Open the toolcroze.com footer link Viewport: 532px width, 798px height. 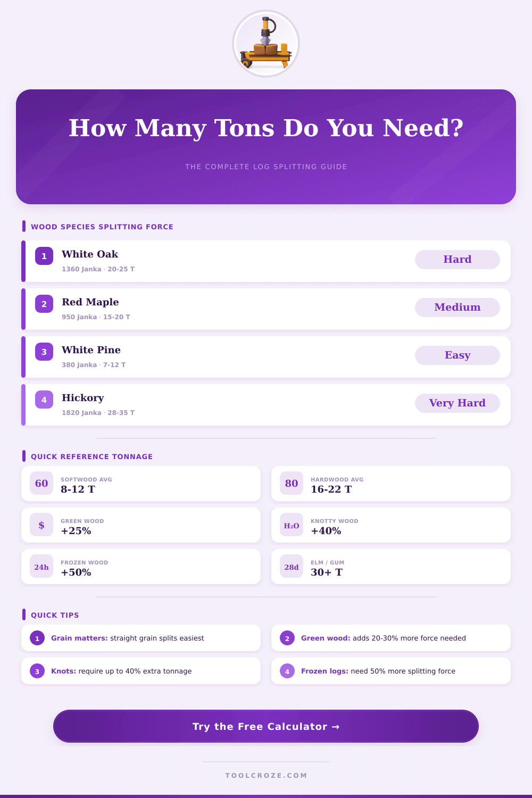(266, 776)
